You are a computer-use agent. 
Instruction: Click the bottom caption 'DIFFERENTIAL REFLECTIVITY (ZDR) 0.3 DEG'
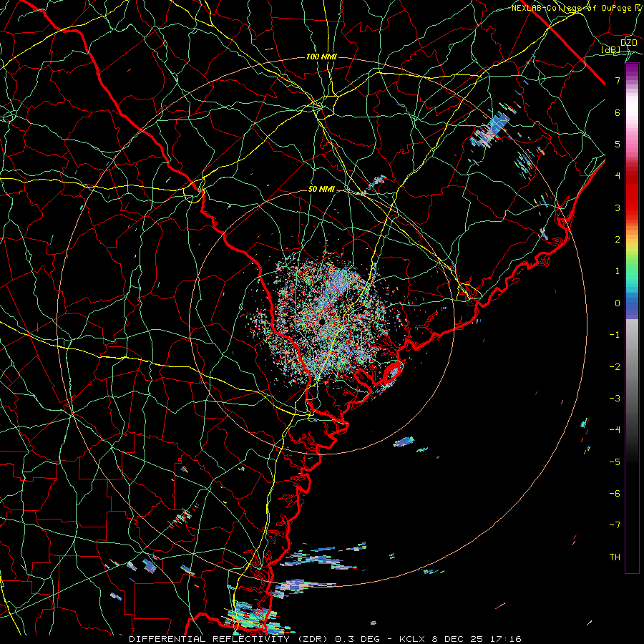point(256,639)
